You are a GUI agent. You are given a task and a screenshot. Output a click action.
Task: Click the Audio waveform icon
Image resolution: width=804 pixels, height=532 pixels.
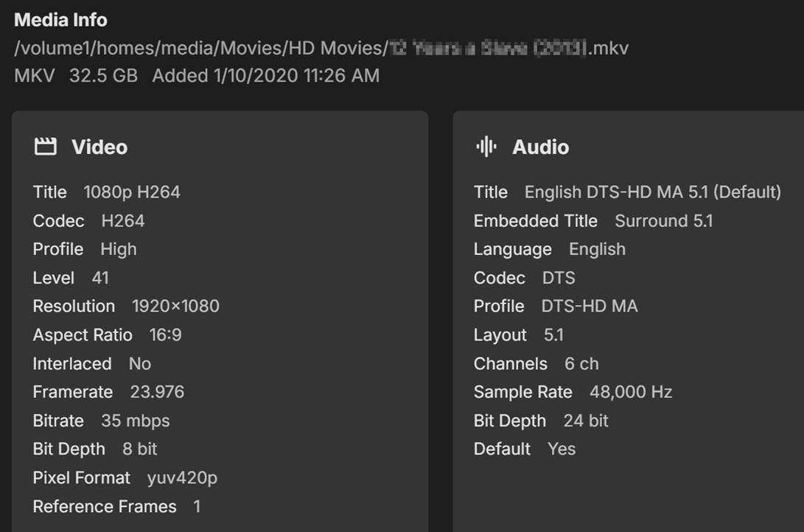tap(486, 147)
